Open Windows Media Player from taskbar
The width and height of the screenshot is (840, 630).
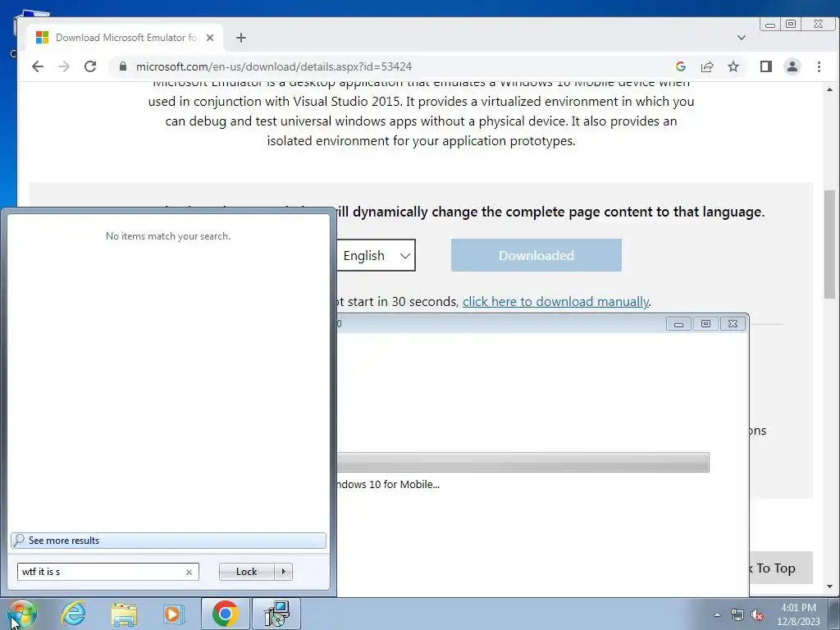coord(174,614)
